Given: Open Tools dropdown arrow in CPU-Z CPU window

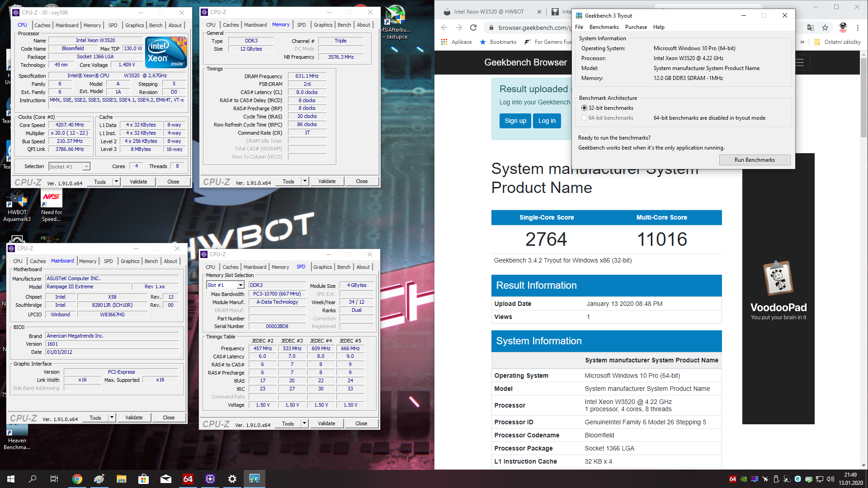Looking at the screenshot, I should click(x=116, y=182).
